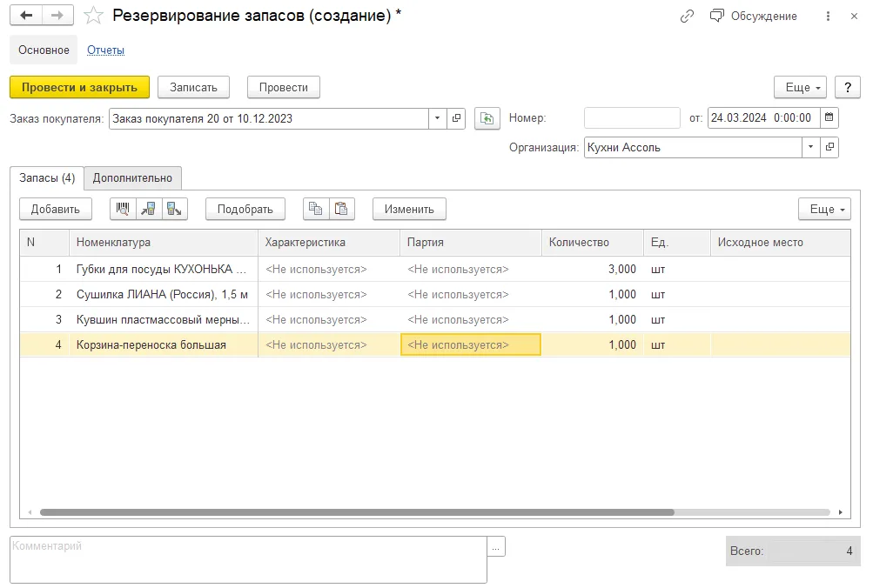Click into the Комментарий text field

click(248, 559)
